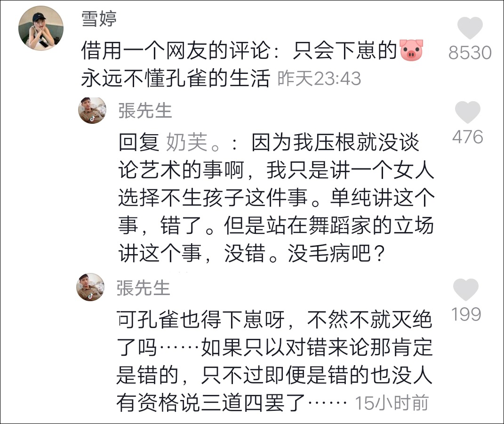Open 雪婷's profile picture
The width and height of the screenshot is (504, 424).
click(x=40, y=28)
